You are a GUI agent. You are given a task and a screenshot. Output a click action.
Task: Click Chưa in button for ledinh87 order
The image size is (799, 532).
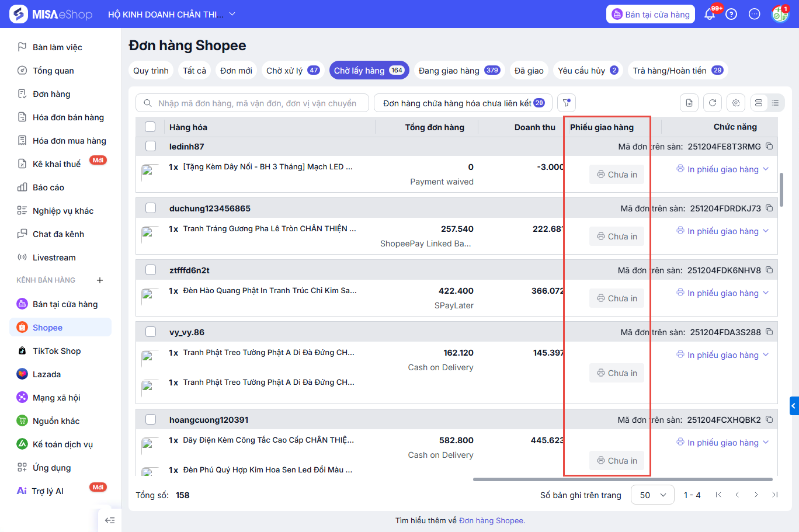click(617, 175)
